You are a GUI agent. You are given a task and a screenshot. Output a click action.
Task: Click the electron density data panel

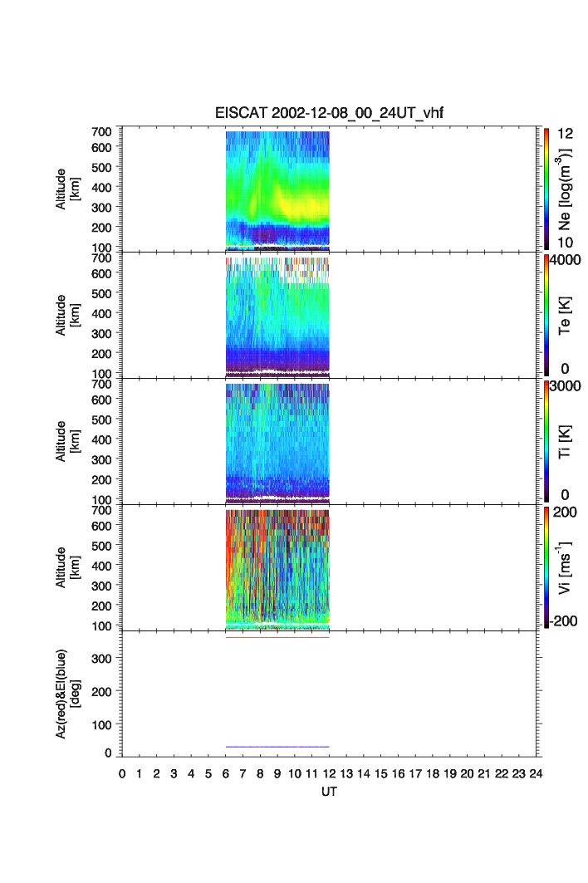277,189
